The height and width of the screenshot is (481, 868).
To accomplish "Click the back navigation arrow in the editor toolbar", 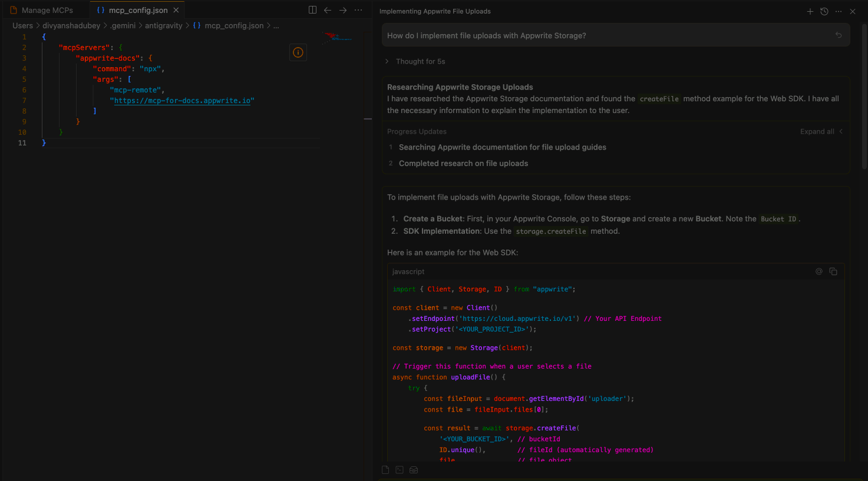I will (328, 9).
